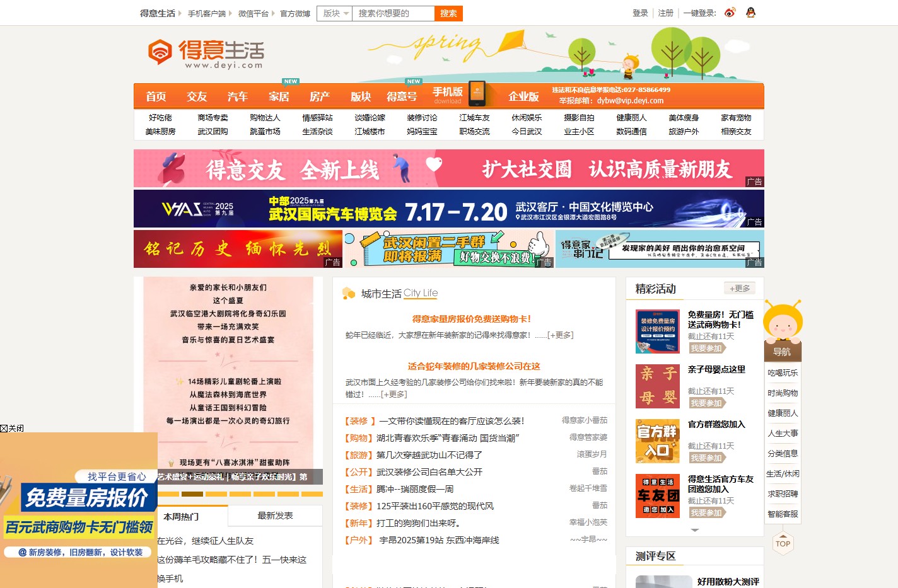Click the mobile phone download icon

point(477,94)
